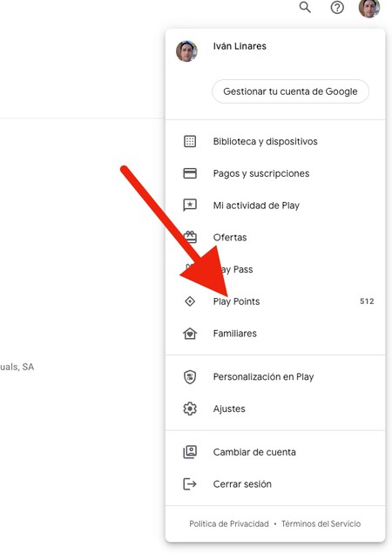Click the Cerrar sesión exit icon
The image size is (392, 554).
[x=190, y=484]
